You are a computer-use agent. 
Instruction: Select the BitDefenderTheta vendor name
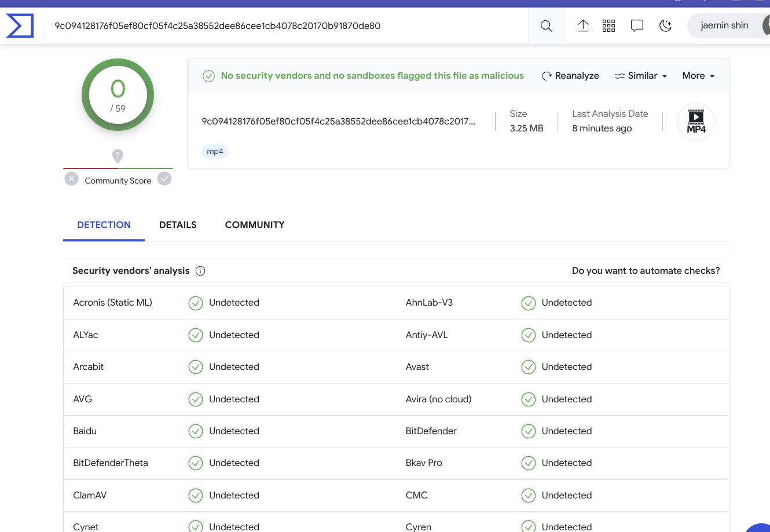pos(111,463)
